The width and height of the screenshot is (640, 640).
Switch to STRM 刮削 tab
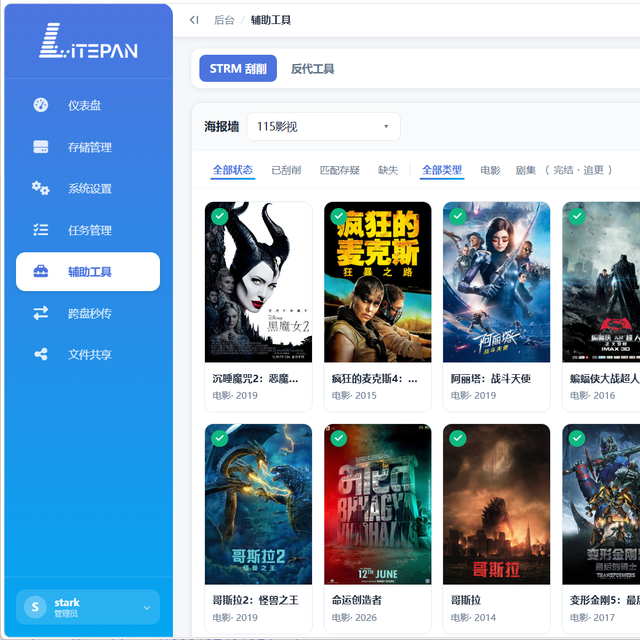click(238, 69)
